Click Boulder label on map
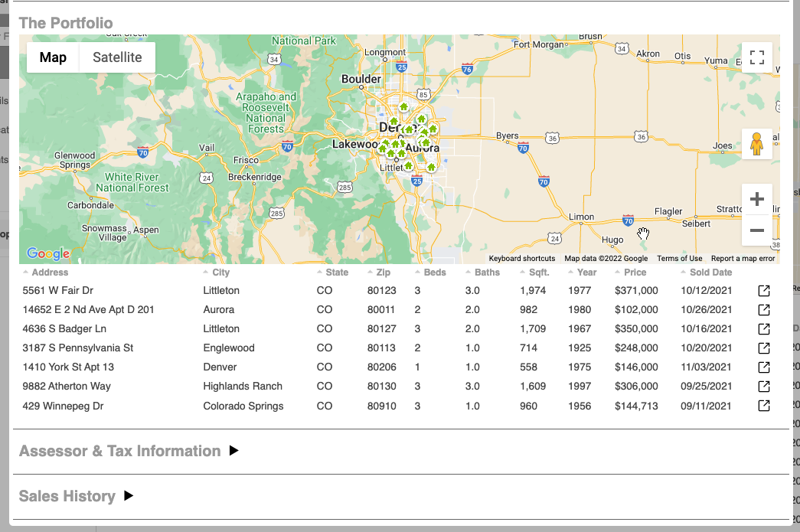800x532 pixels. click(361, 79)
